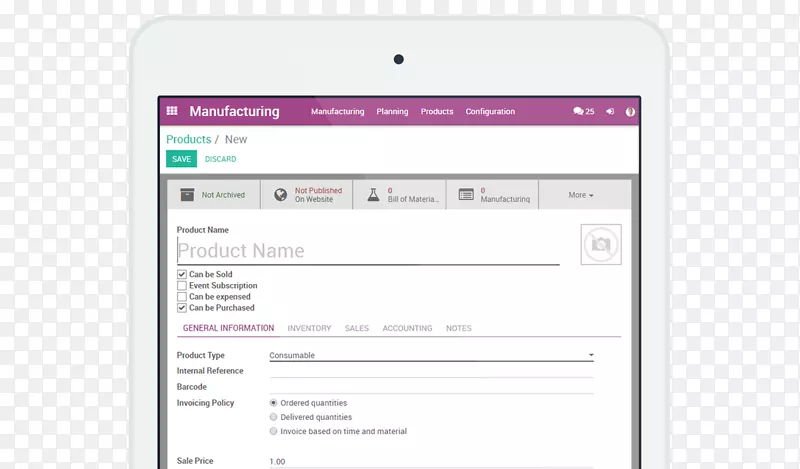Viewport: 800px width, 469px height.
Task: Select the Delivered quantities radio option
Action: (x=274, y=417)
